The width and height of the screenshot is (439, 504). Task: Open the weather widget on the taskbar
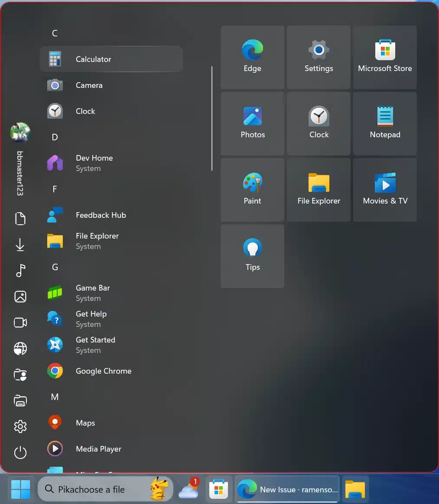point(189,489)
